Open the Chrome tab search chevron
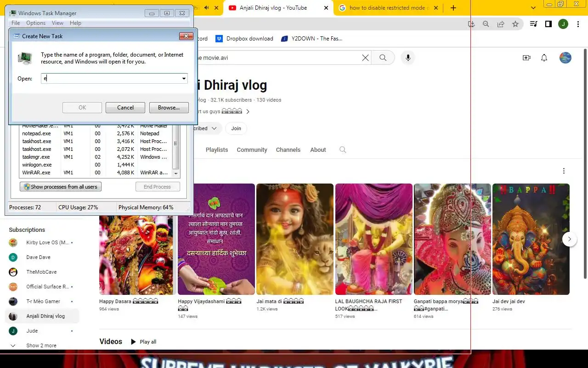This screenshot has width=588, height=368. [x=533, y=8]
